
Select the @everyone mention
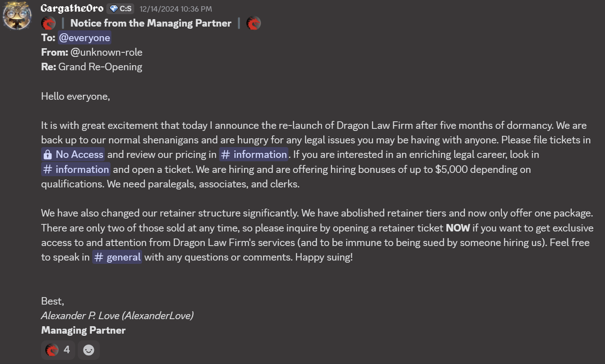(84, 38)
